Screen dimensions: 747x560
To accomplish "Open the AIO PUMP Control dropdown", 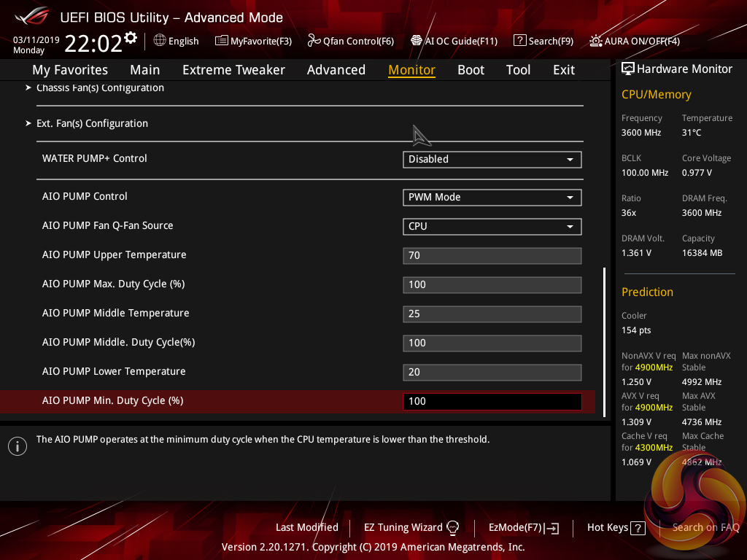I will tap(492, 197).
